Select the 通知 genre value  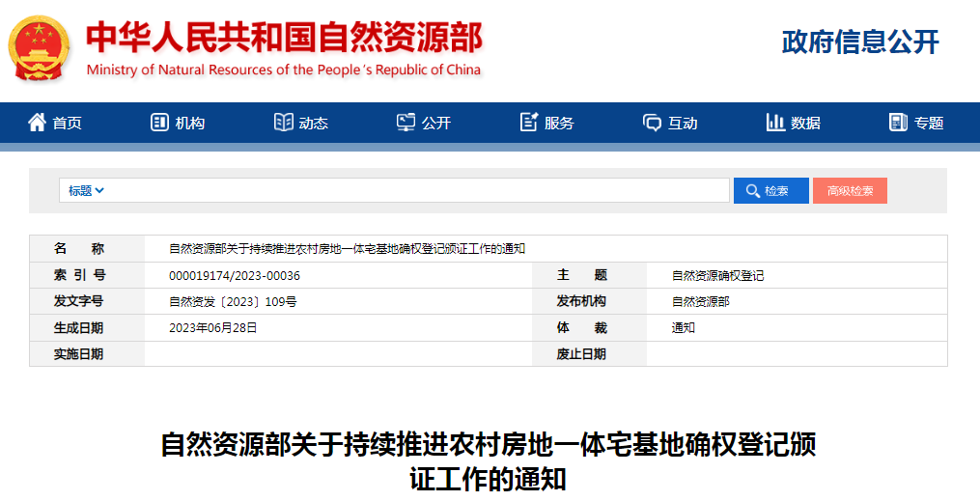pyautogui.click(x=684, y=328)
